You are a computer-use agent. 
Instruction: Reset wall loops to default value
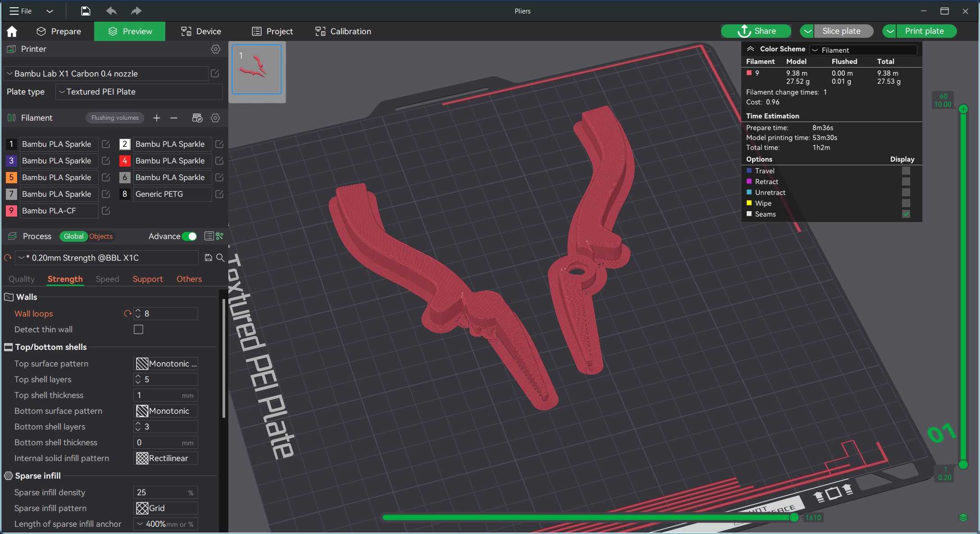tap(128, 314)
